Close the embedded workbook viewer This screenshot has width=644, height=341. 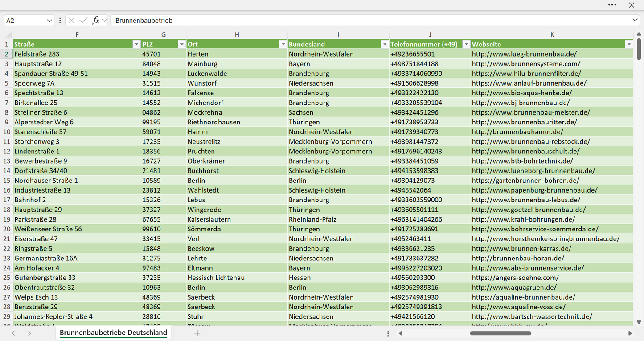pos(632,5)
